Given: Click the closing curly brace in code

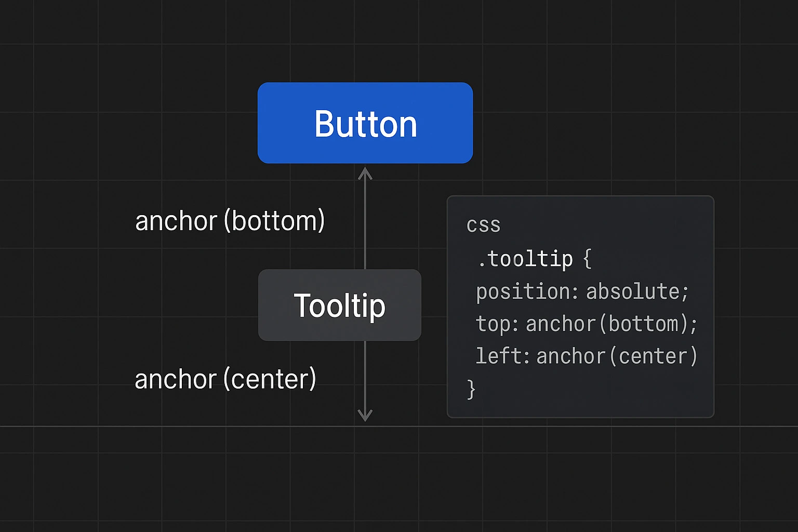Looking at the screenshot, I should tap(471, 389).
